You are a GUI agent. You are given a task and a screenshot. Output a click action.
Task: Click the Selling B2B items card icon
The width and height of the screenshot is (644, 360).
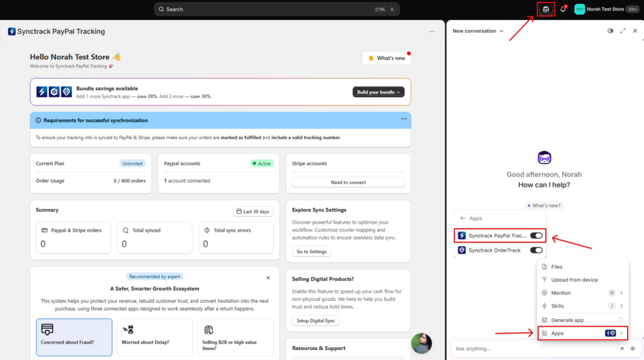coord(209,330)
